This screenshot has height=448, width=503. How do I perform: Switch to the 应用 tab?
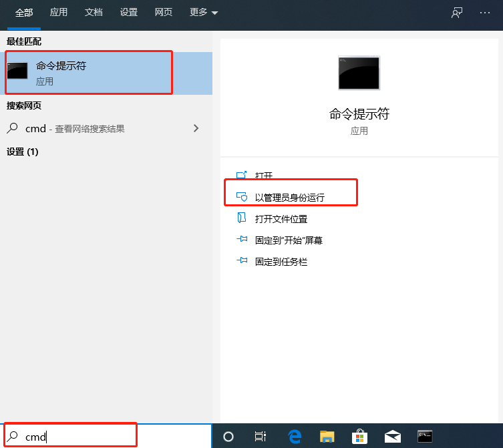click(x=59, y=12)
